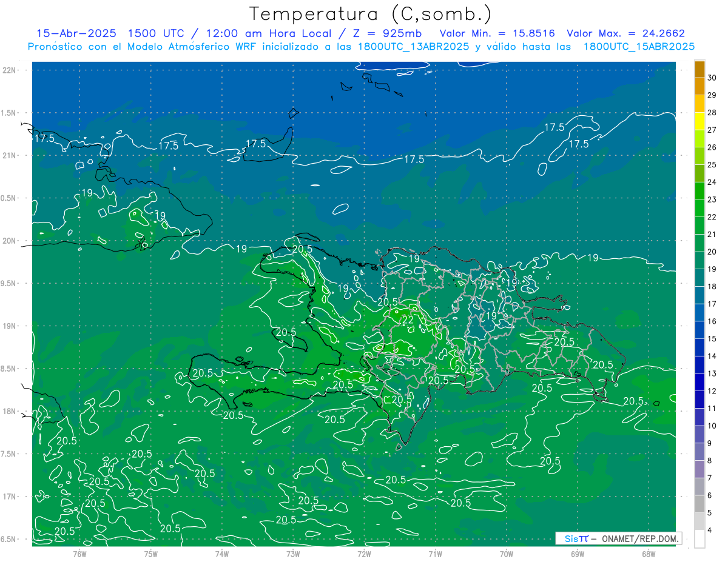Click the title "Temperatura (C,somb.)"

pyautogui.click(x=371, y=14)
